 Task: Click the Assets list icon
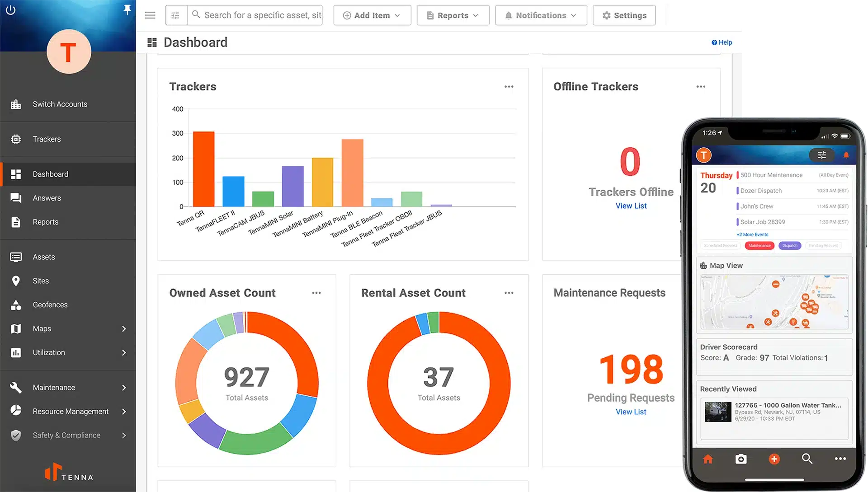(x=16, y=257)
